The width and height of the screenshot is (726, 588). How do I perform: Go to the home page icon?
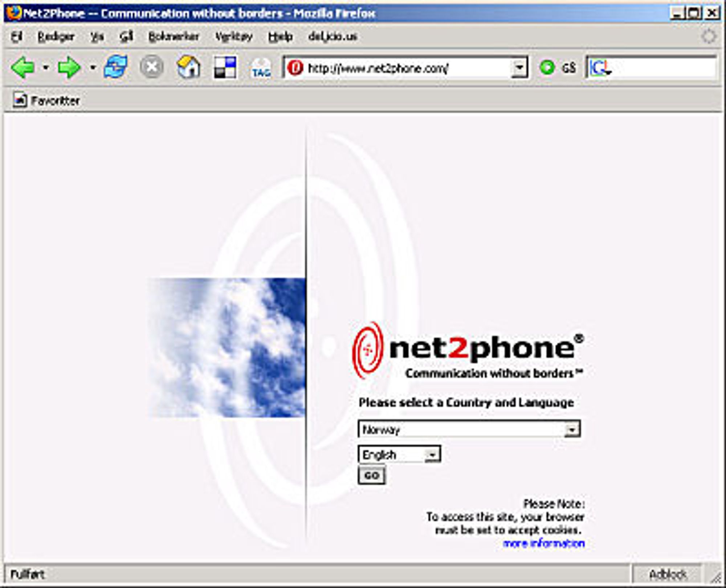click(188, 67)
